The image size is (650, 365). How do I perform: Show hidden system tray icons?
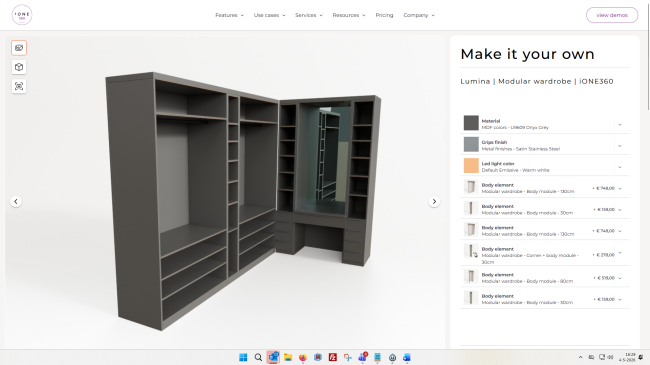pos(580,357)
